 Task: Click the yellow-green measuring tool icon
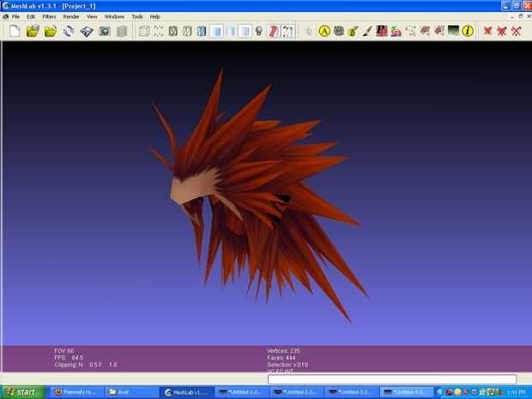coord(353,31)
